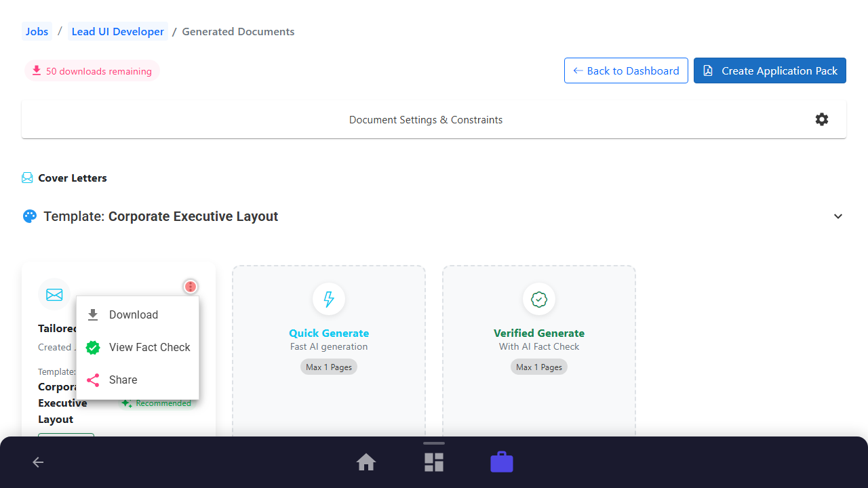Click the palette icon beside Template heading
The image size is (868, 488).
click(x=29, y=216)
